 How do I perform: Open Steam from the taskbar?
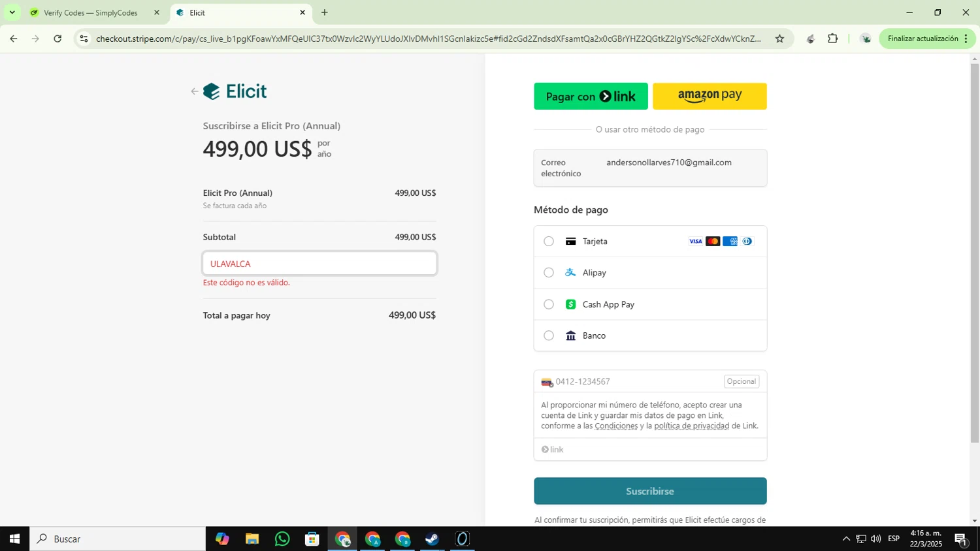(432, 539)
